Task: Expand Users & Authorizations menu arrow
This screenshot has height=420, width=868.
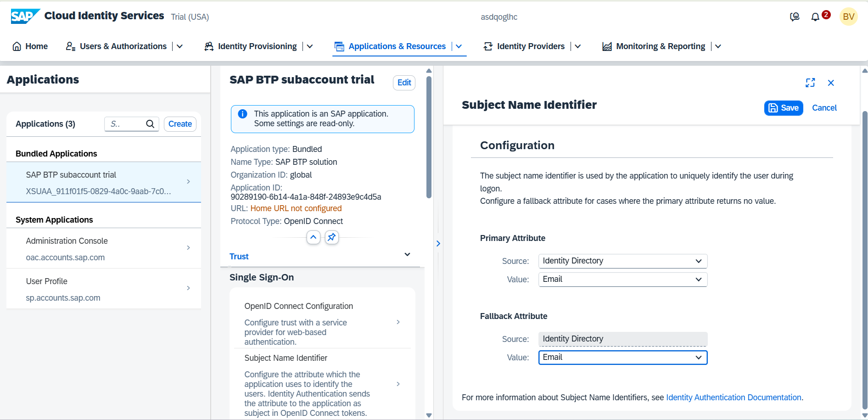Action: (180, 46)
